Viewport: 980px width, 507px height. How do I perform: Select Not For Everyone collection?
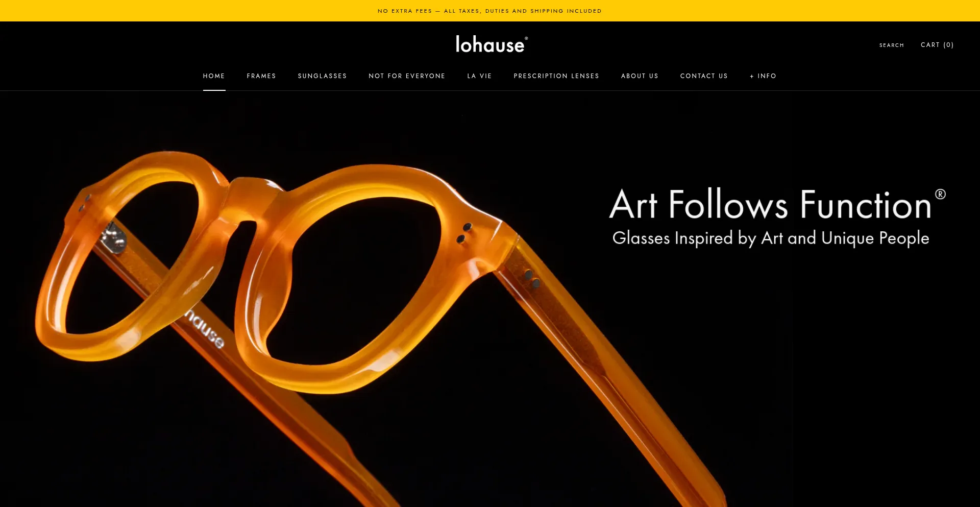pyautogui.click(x=407, y=76)
